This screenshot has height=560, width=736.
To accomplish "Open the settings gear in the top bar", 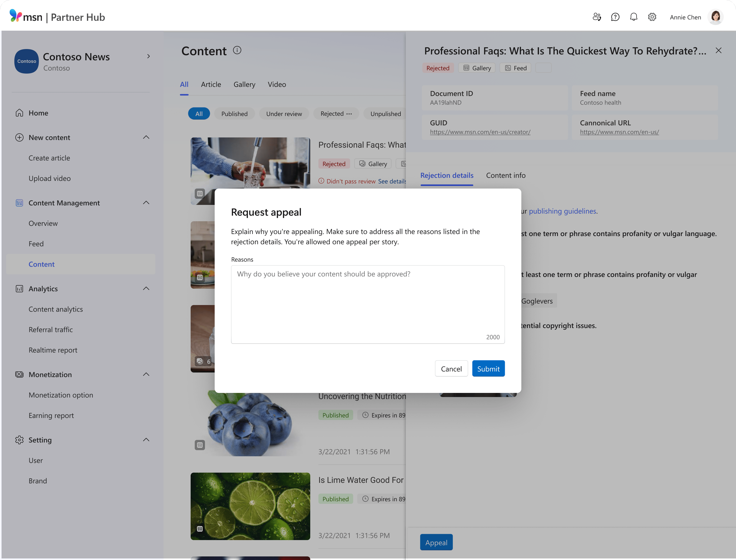I will click(652, 17).
